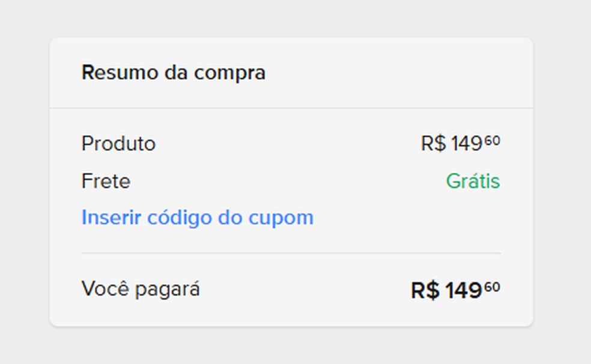The image size is (591, 364).
Task: Click the superscript 60 cents in total row
Action: click(x=492, y=287)
